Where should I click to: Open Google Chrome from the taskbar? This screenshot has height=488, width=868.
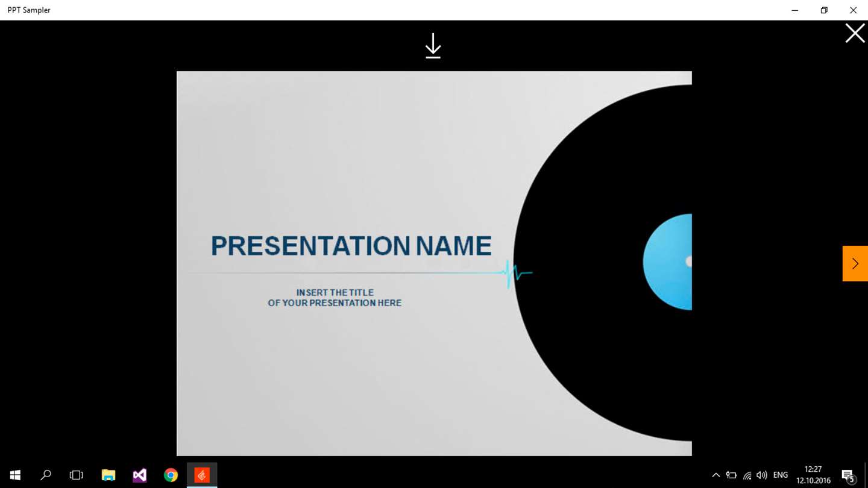pyautogui.click(x=171, y=475)
